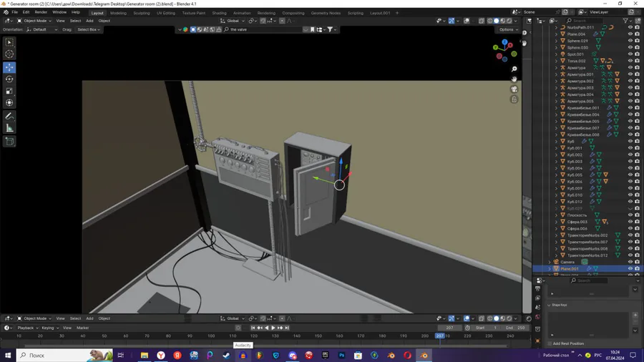Jump to the timeline's last frame
The width and height of the screenshot is (644, 362).
tap(287, 328)
